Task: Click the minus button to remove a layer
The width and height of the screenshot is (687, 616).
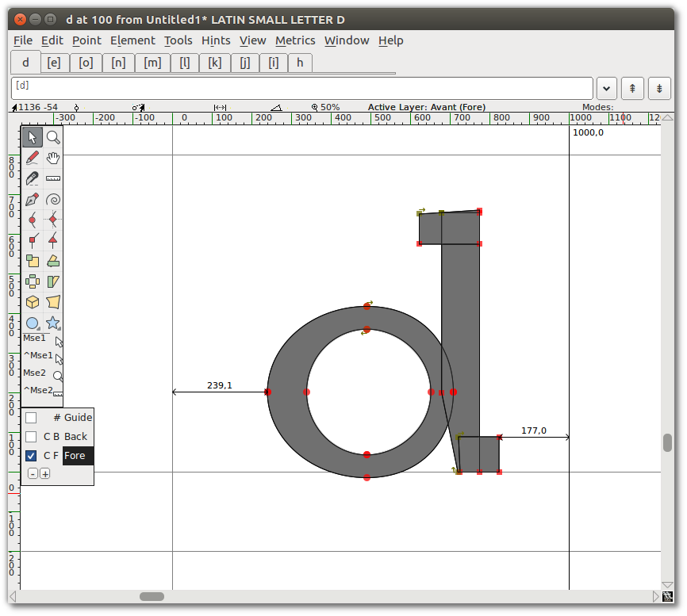Action: pyautogui.click(x=32, y=473)
